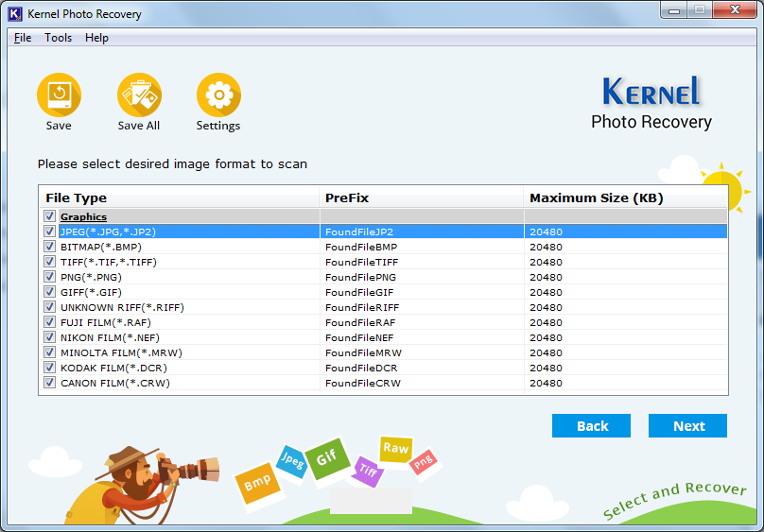Screen dimensions: 764x532
Task: Click the Maximum Size (KB) column header
Action: point(626,197)
